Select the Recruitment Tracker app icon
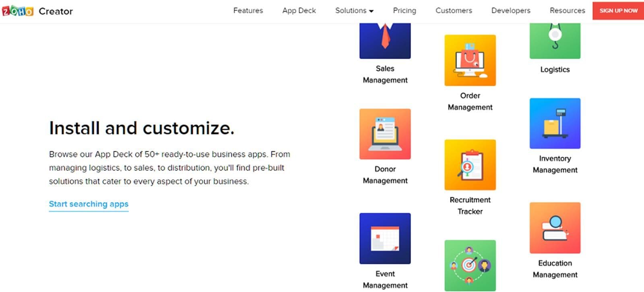Viewport: 644px width, 292px height. (470, 165)
